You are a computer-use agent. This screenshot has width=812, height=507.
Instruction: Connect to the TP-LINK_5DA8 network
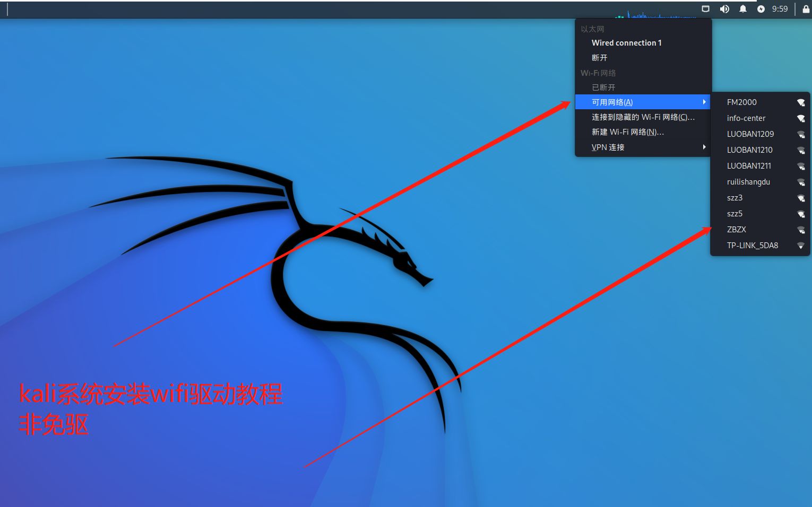[x=760, y=246]
